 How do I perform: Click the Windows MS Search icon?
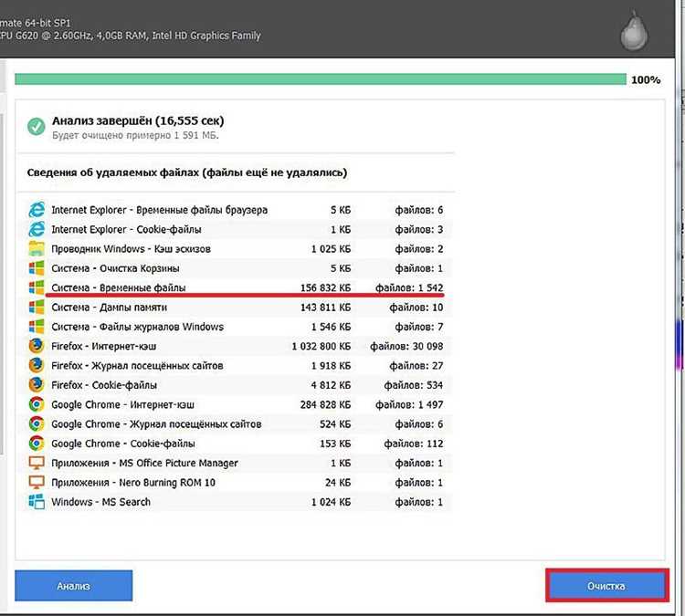pos(37,502)
